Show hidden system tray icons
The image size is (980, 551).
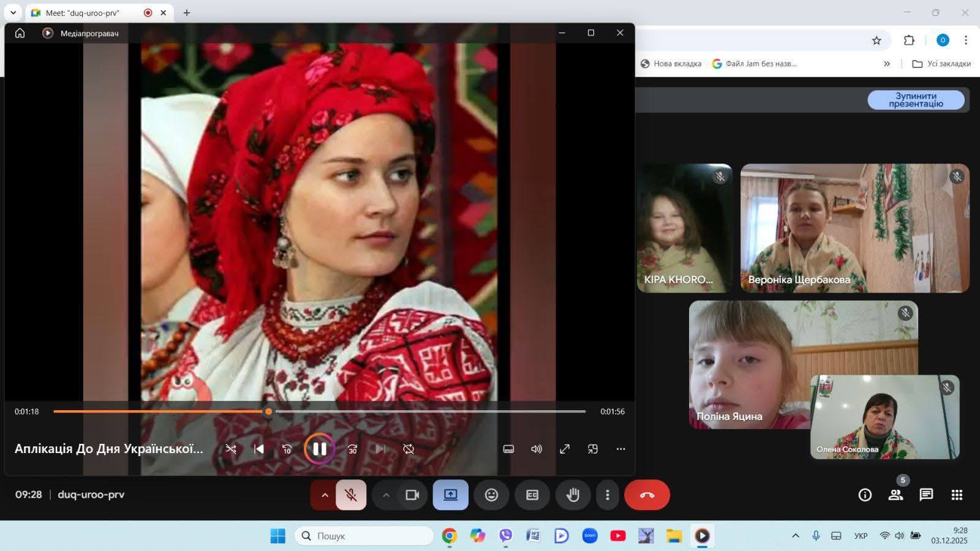(796, 536)
